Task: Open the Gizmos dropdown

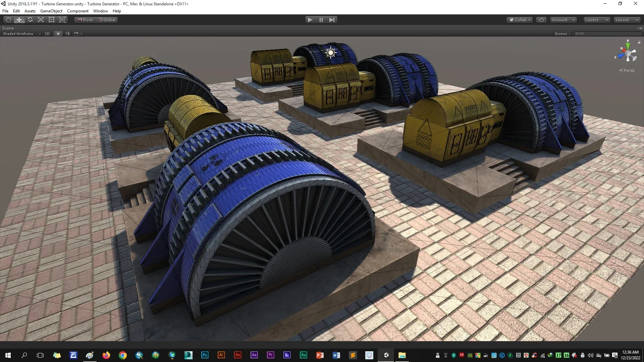Action: 562,34
